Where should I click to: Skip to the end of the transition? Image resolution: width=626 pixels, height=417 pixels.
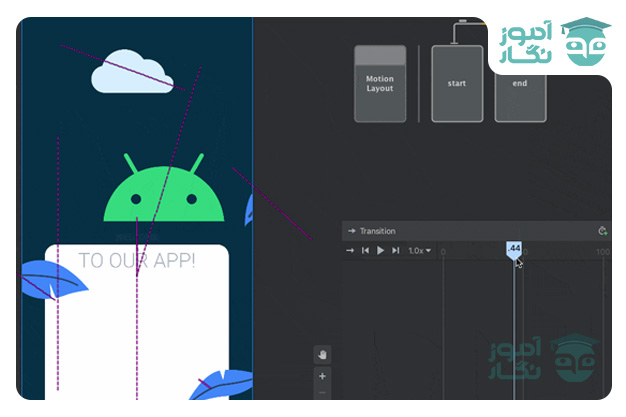tap(396, 251)
